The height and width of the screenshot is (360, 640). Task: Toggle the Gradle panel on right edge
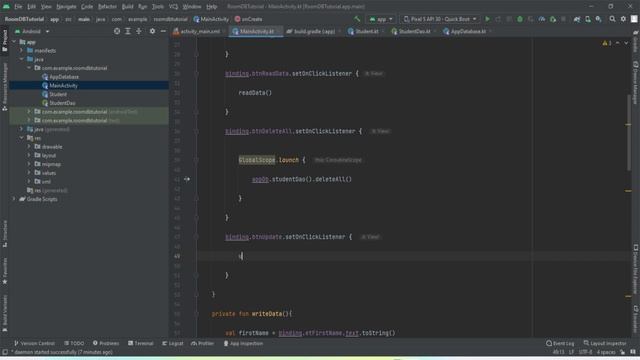(x=636, y=41)
